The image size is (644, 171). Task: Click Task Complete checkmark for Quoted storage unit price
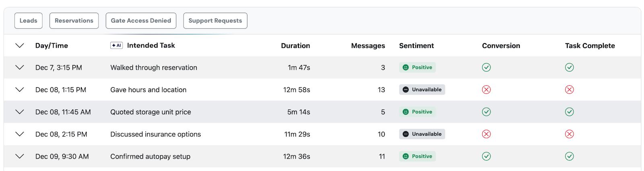click(569, 112)
